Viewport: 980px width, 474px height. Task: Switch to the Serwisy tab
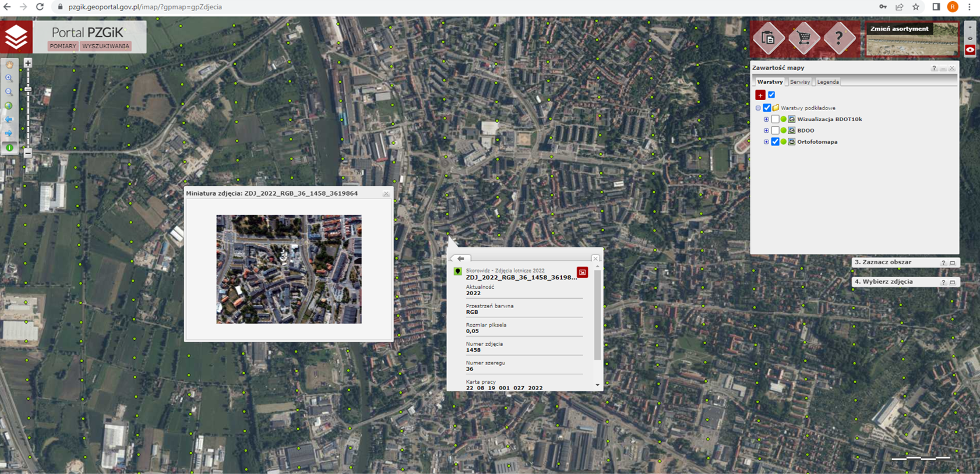(799, 82)
